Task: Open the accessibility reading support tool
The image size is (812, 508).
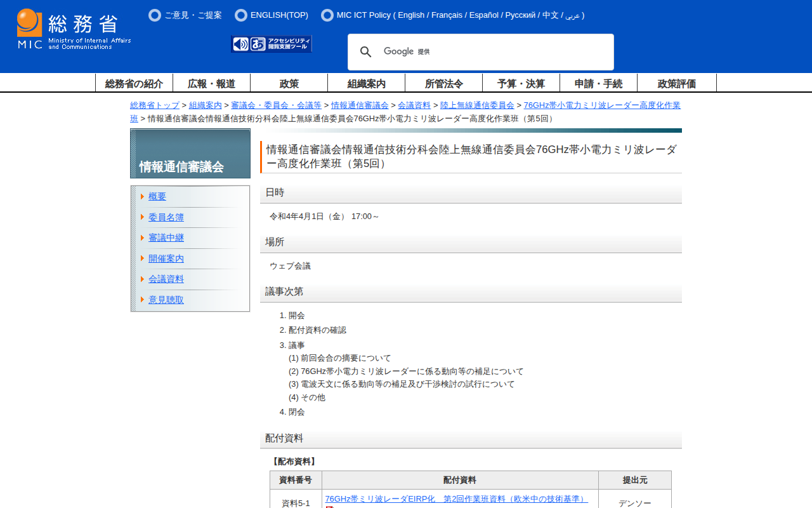Action: [272, 44]
